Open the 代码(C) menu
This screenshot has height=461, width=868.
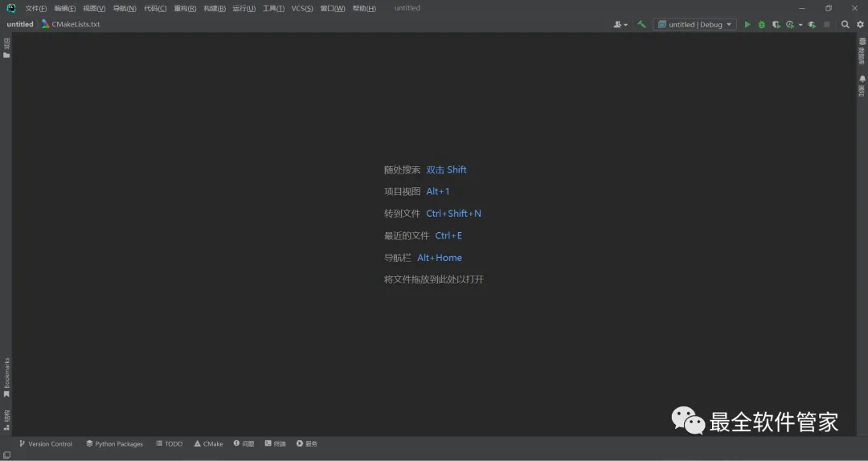155,8
